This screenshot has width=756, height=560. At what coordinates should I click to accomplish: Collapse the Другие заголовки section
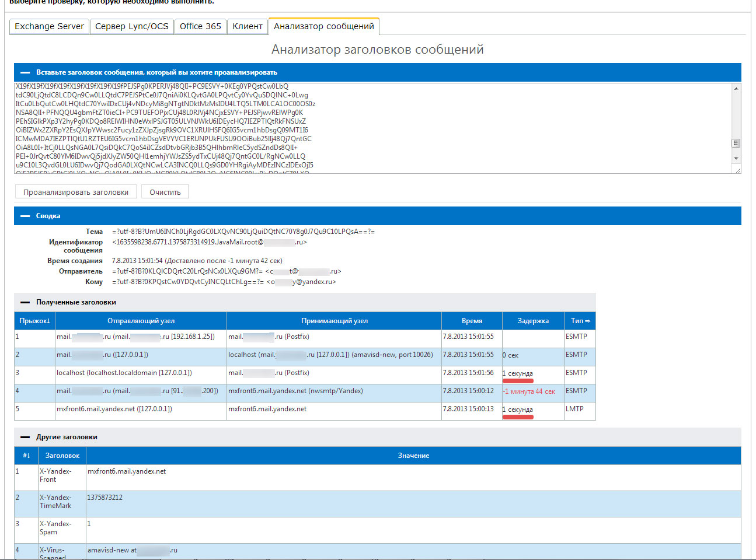25,437
